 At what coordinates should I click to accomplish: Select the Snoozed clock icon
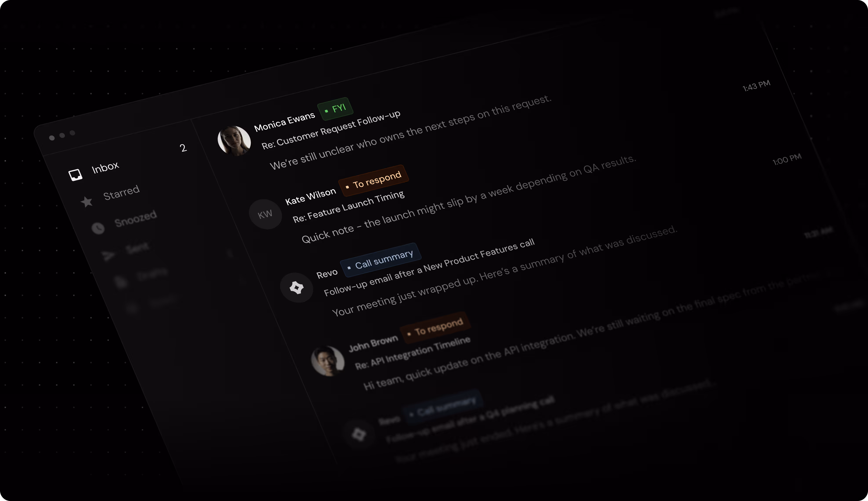pyautogui.click(x=98, y=228)
